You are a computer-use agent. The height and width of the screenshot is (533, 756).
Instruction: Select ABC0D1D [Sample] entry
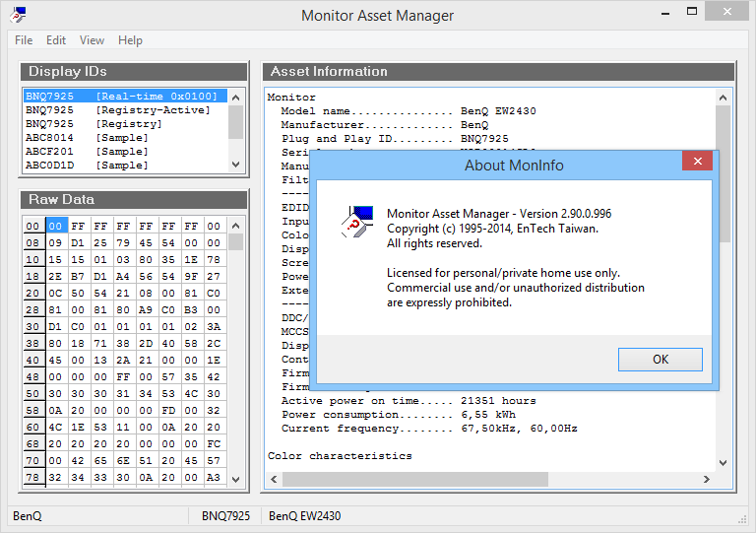pyautogui.click(x=125, y=165)
